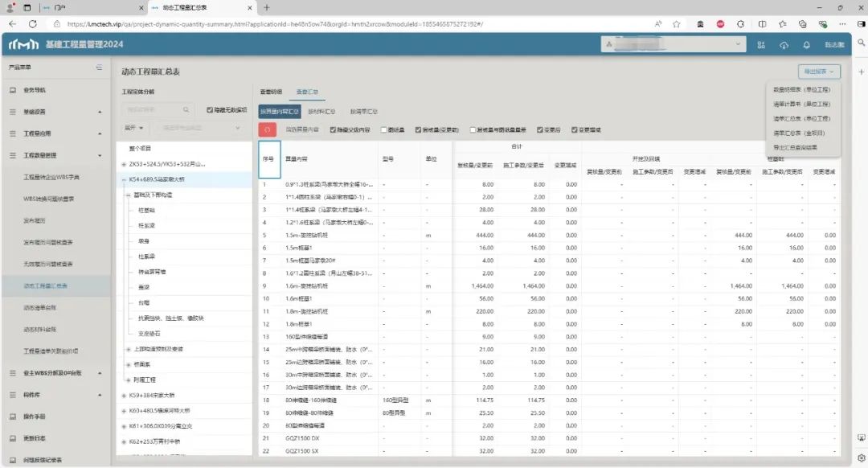Open 更新日志 in the sidebar

(x=35, y=438)
